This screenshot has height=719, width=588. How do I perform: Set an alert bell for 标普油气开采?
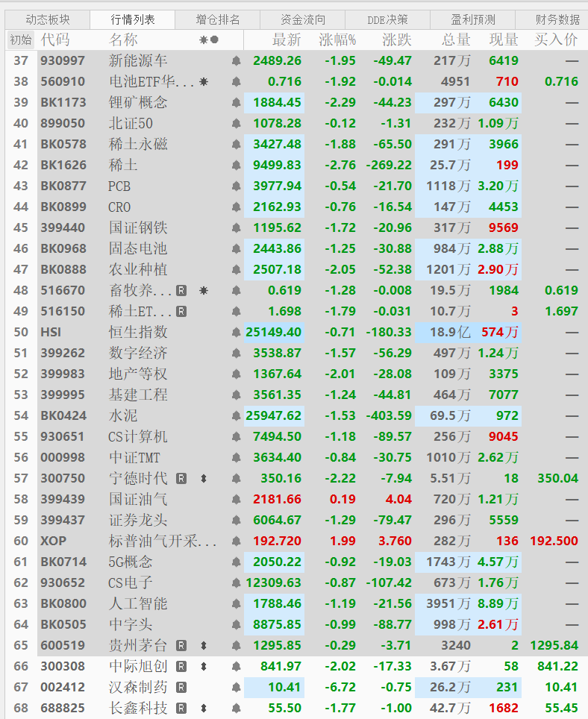point(237,541)
